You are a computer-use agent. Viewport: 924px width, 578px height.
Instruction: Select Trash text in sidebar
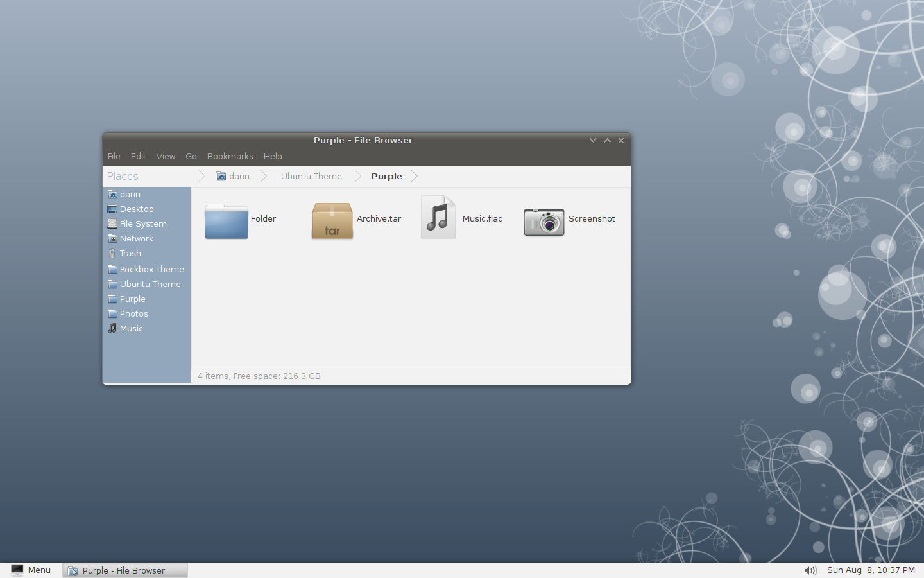pos(130,253)
